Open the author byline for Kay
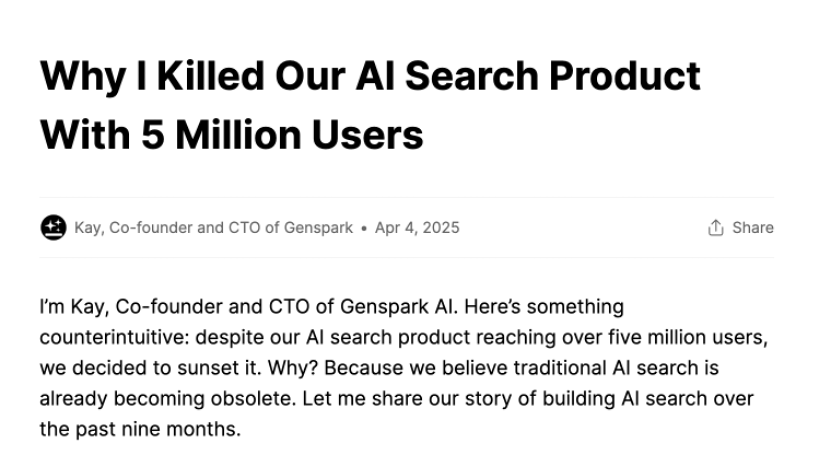The image size is (832, 456). point(213,227)
